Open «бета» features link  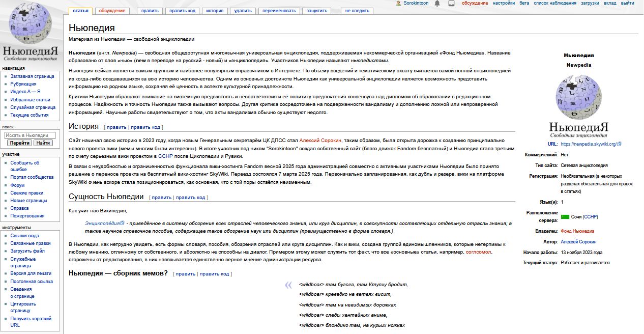(x=524, y=3)
